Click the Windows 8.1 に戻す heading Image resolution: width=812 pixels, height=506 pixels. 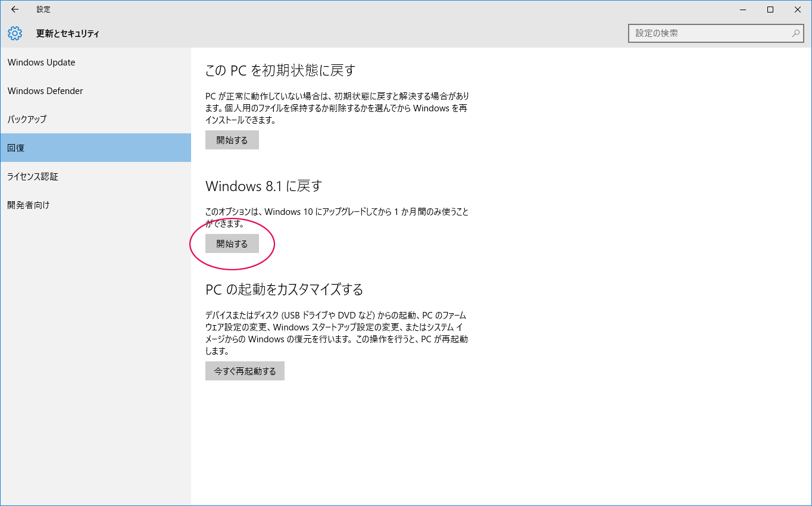click(264, 186)
